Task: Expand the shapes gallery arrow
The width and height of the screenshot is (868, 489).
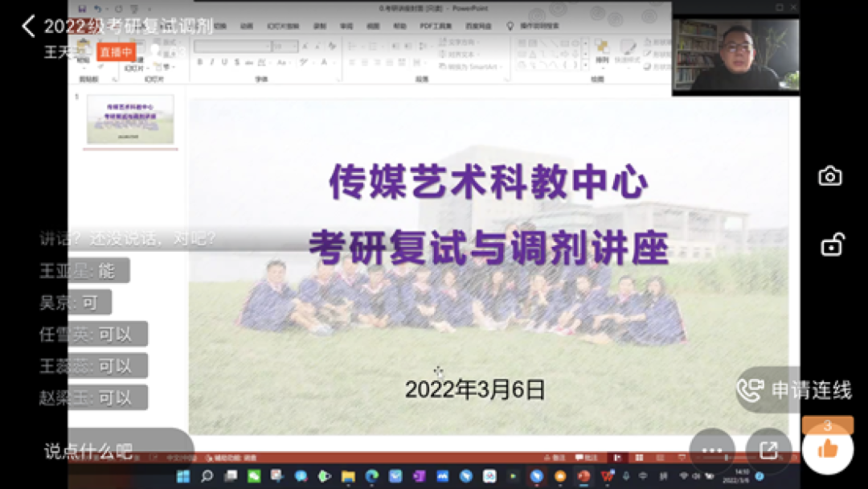Action: (x=586, y=65)
